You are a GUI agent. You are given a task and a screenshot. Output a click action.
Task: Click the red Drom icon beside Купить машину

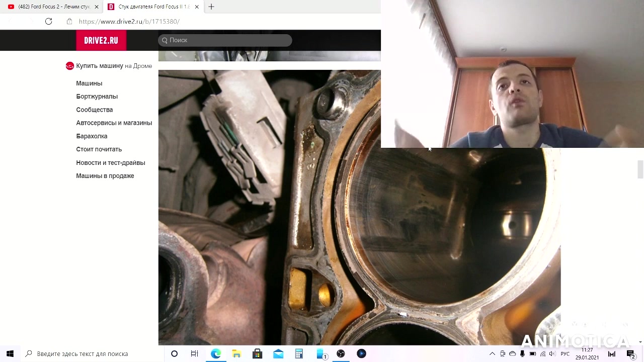[x=70, y=66]
